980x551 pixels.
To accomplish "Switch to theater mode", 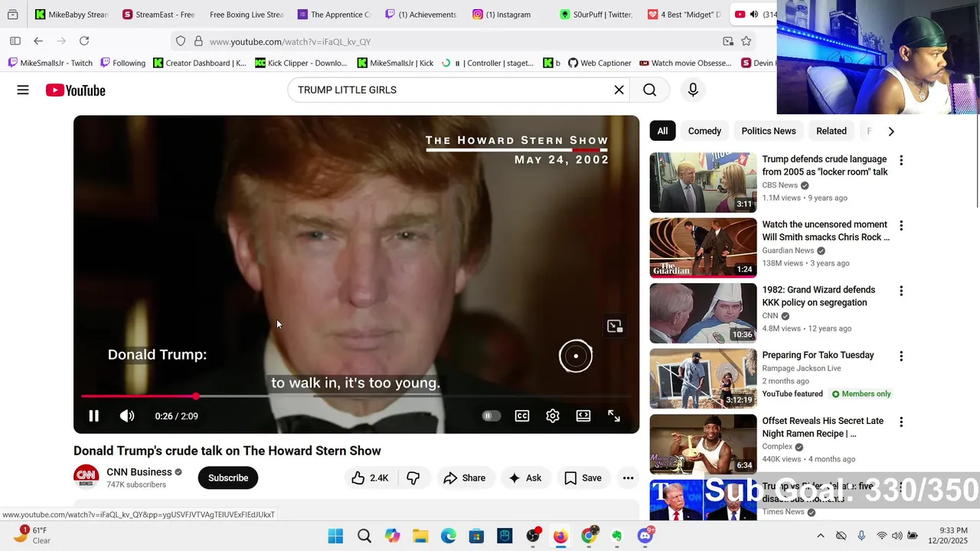I will point(583,416).
